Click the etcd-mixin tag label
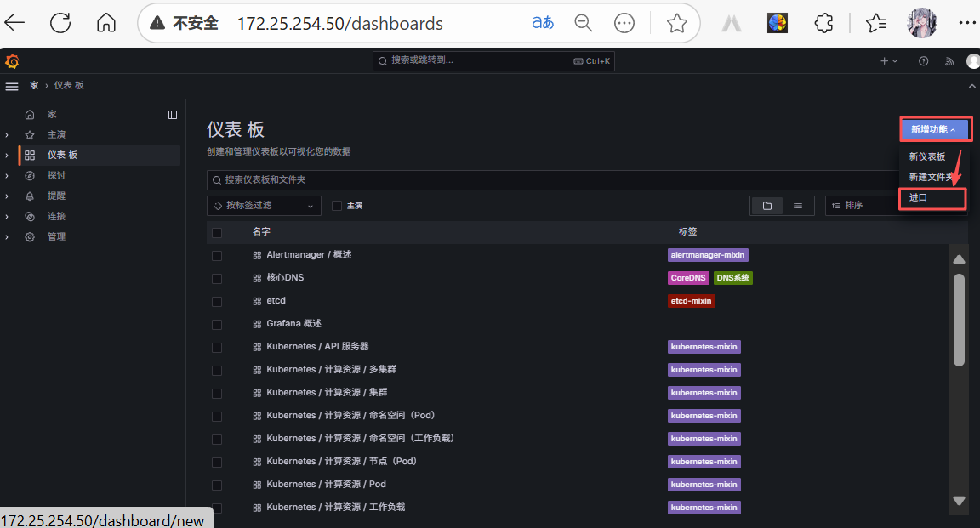The image size is (980, 528). point(691,301)
